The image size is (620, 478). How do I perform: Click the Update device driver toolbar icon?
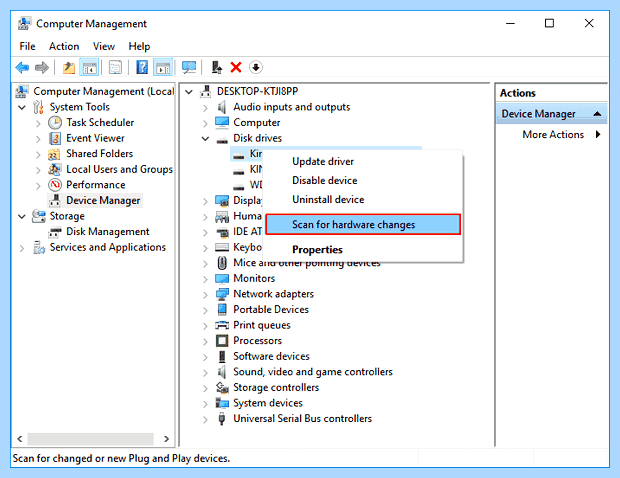click(x=217, y=68)
